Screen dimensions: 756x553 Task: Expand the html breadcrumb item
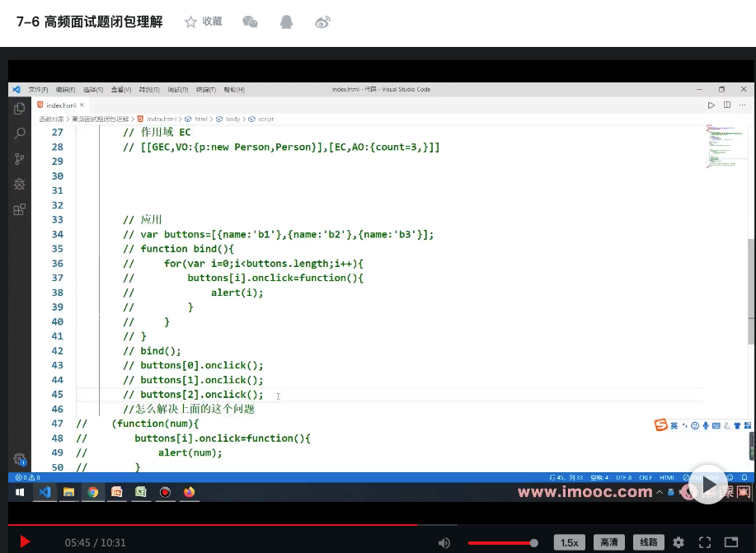(201, 119)
